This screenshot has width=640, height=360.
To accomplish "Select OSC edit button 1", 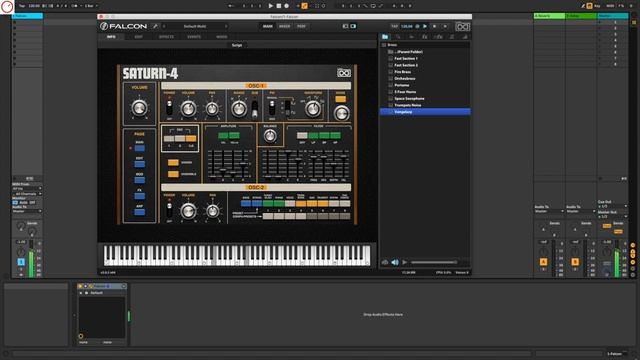I will 169,139.
